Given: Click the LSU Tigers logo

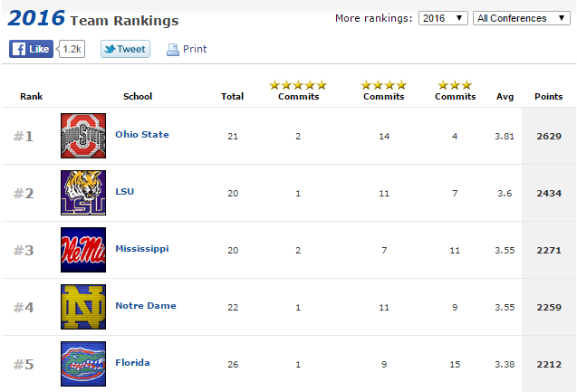Looking at the screenshot, I should pos(83,193).
